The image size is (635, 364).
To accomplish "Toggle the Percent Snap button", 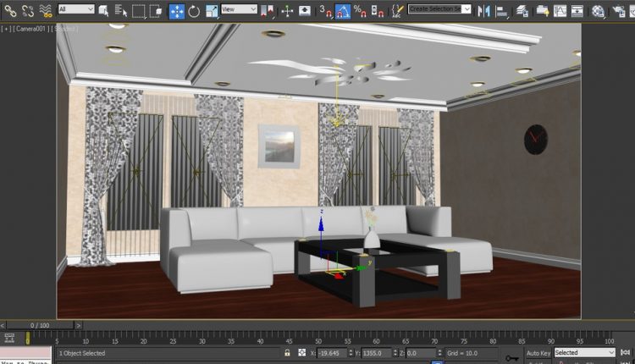I will tap(360, 11).
